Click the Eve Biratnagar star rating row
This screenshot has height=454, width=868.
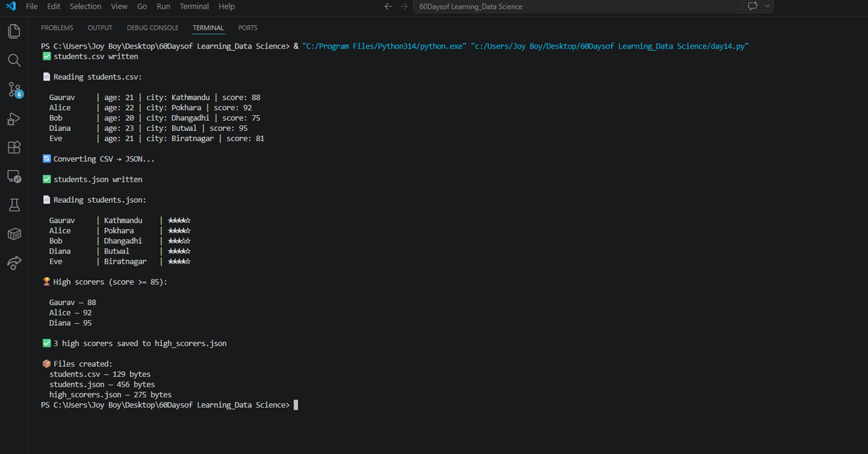click(x=120, y=261)
